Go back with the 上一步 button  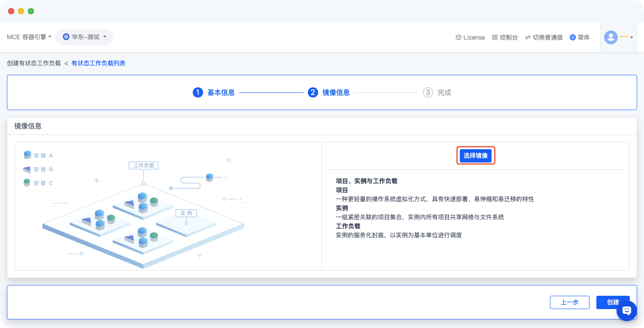coord(569,302)
